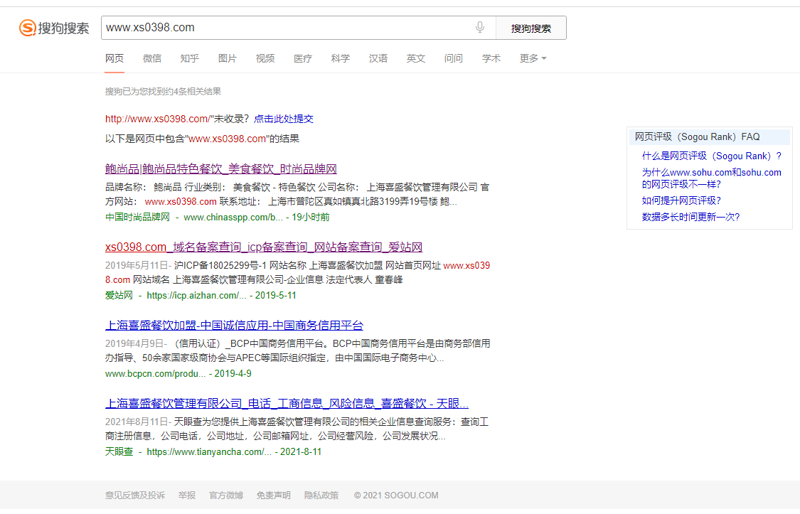The width and height of the screenshot is (800, 514).
Task: Click the 点击此处提交 link
Action: pyautogui.click(x=284, y=119)
